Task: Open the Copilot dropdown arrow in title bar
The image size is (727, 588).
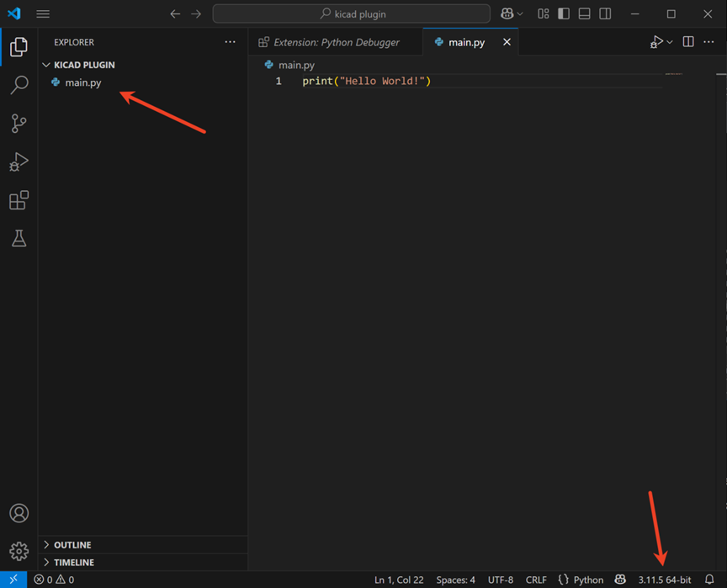Action: (x=520, y=14)
